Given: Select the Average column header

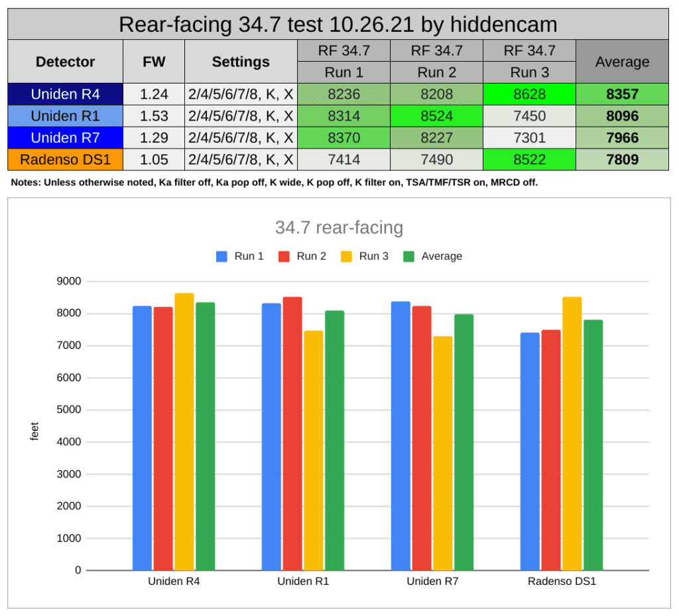Looking at the screenshot, I should coord(621,61).
